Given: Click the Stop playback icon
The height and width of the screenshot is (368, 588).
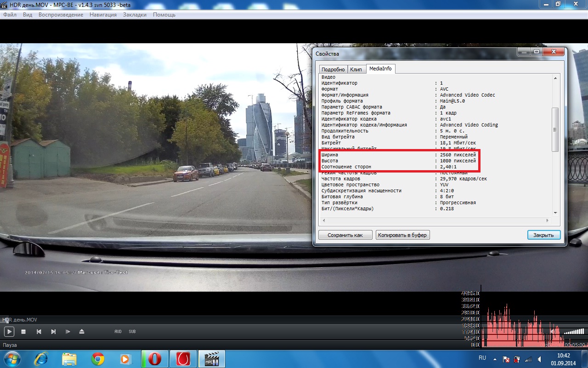Looking at the screenshot, I should click(x=23, y=332).
